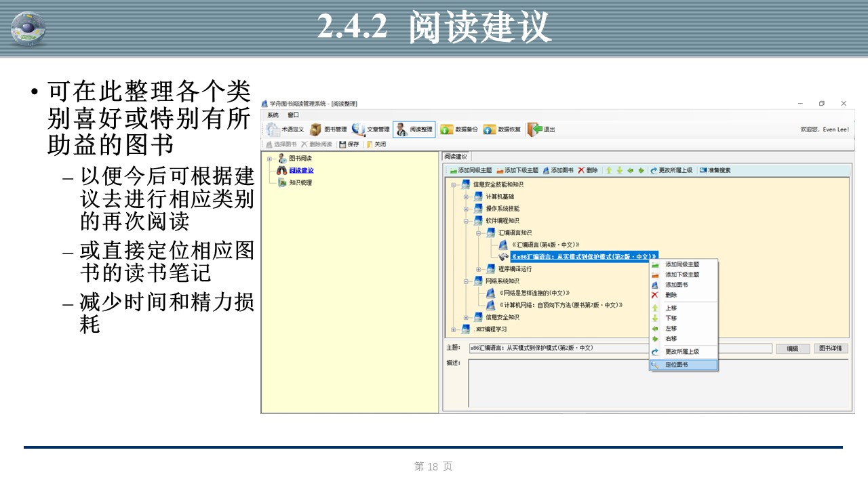Select the 阅读整理 toolbar button
Image resolution: width=868 pixels, height=488 pixels.
(x=414, y=129)
